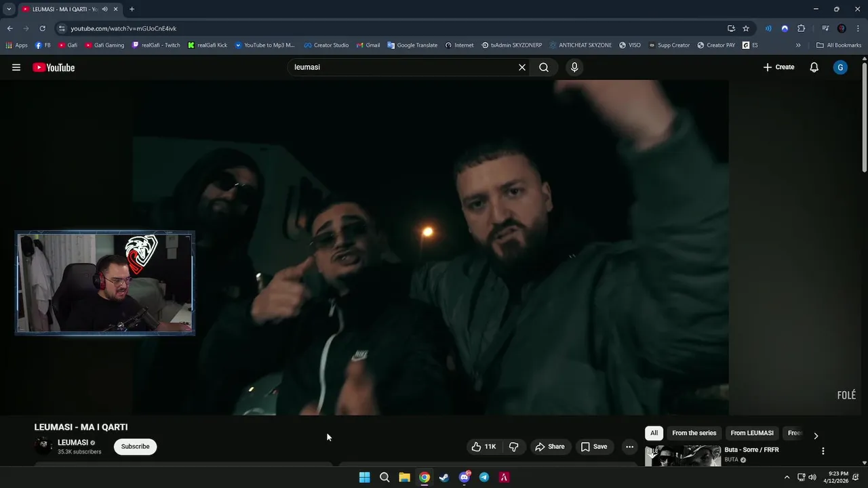The width and height of the screenshot is (868, 488).
Task: Go back in browser history
Action: 9,28
